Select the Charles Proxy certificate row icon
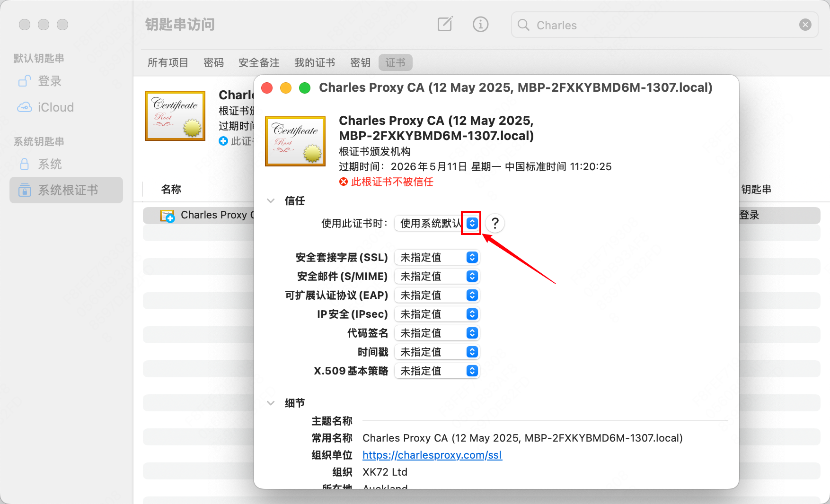Viewport: 830px width, 504px height. tap(168, 216)
